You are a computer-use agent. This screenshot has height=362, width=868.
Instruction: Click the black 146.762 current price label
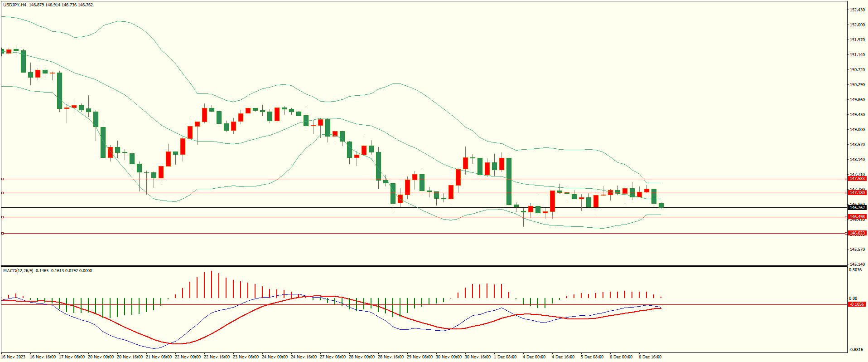tap(857, 208)
